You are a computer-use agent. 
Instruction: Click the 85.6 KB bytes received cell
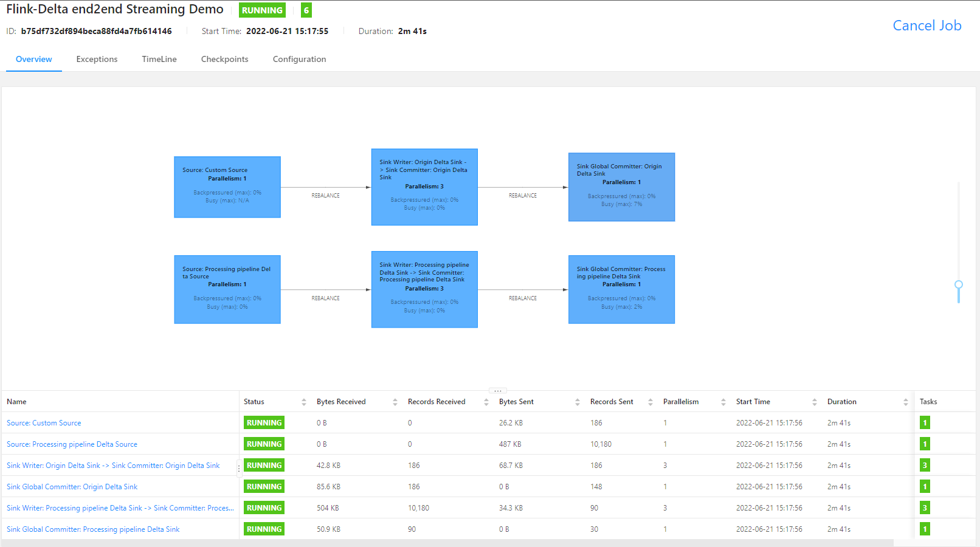click(328, 487)
